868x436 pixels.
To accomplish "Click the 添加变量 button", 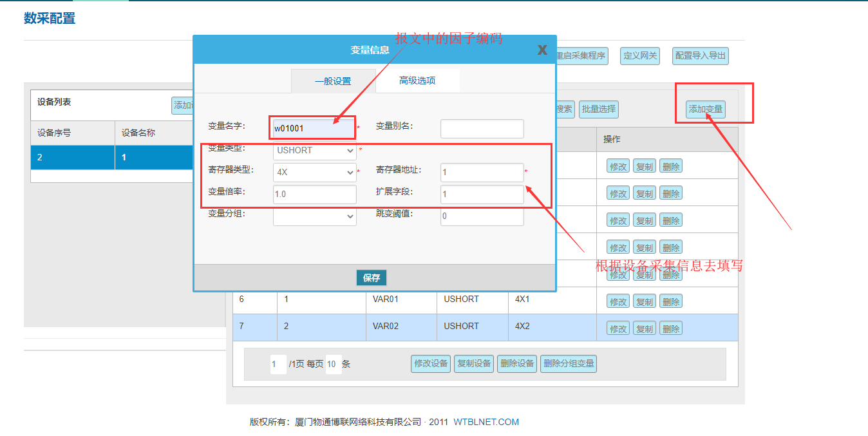I will [x=706, y=109].
